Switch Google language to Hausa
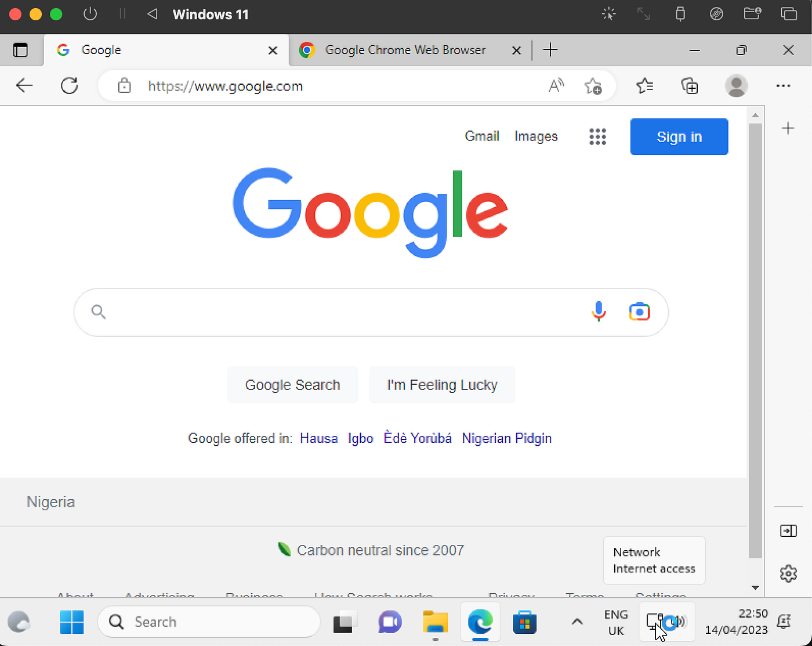Viewport: 812px width, 646px height. (x=318, y=438)
